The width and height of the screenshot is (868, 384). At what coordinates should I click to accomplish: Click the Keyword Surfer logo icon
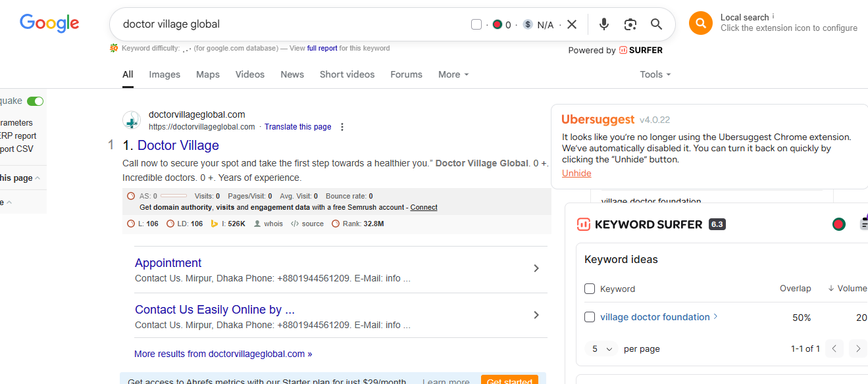(583, 224)
